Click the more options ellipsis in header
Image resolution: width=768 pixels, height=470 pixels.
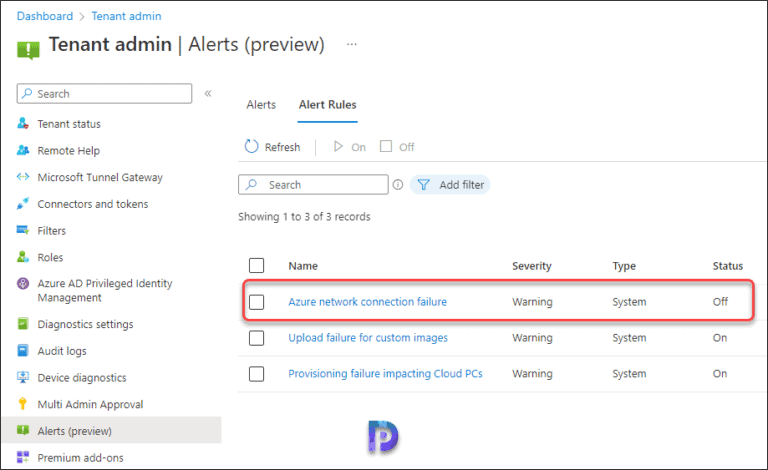coord(352,44)
